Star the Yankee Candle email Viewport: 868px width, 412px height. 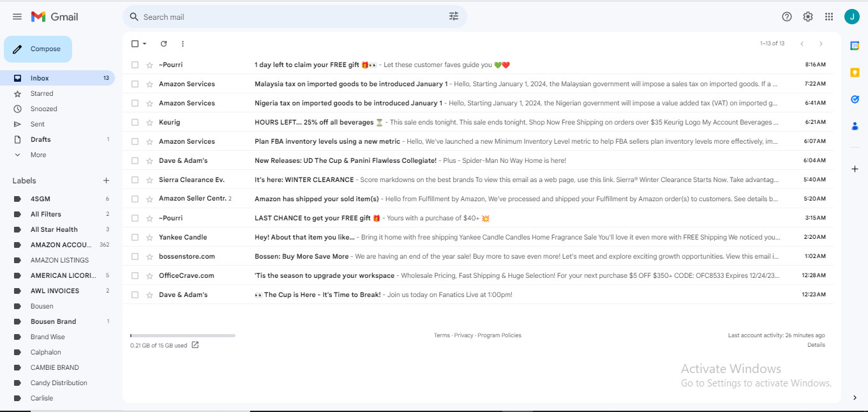[x=149, y=237]
